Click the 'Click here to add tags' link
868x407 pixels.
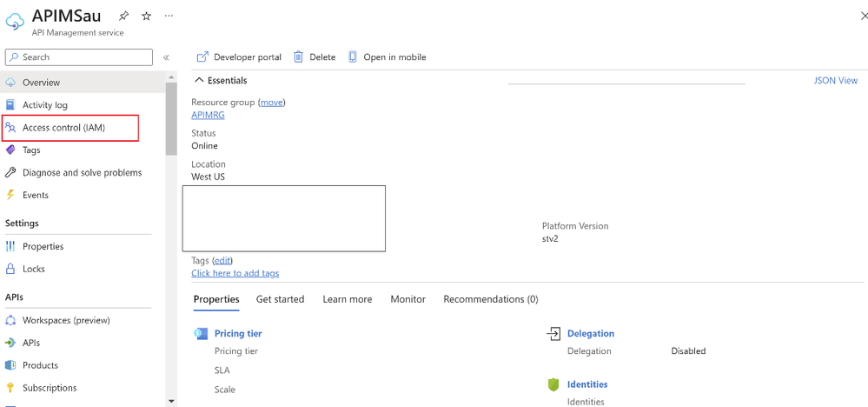pos(235,273)
